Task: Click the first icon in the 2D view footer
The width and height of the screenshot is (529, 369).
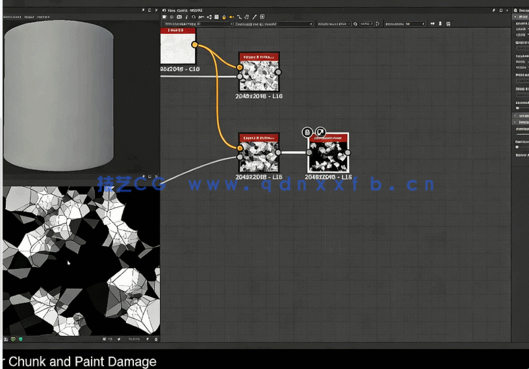Action: coord(6,339)
